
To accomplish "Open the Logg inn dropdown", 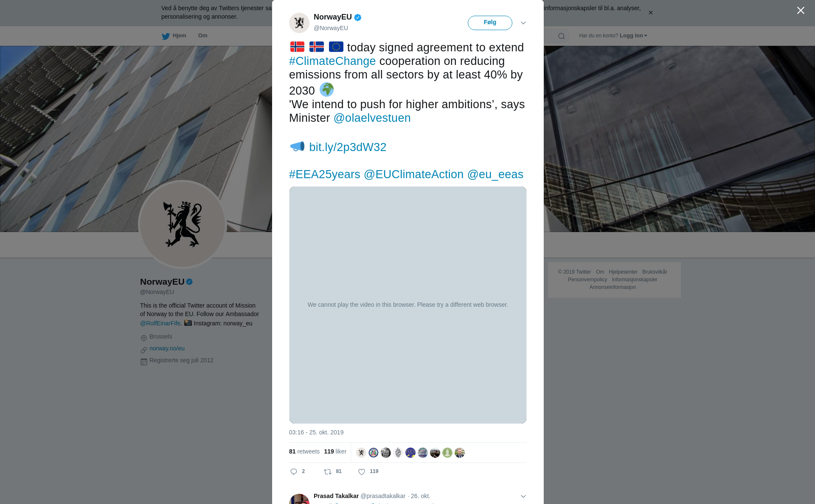I will click(633, 36).
